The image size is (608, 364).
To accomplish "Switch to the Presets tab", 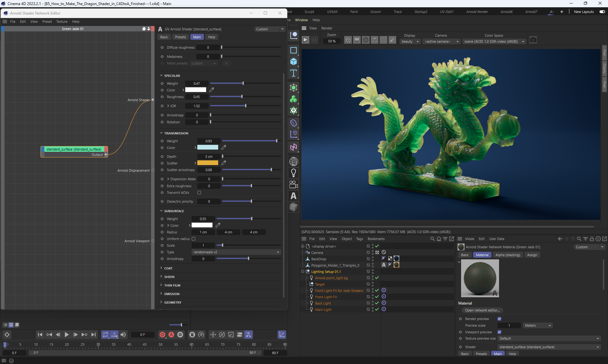I will (x=180, y=37).
